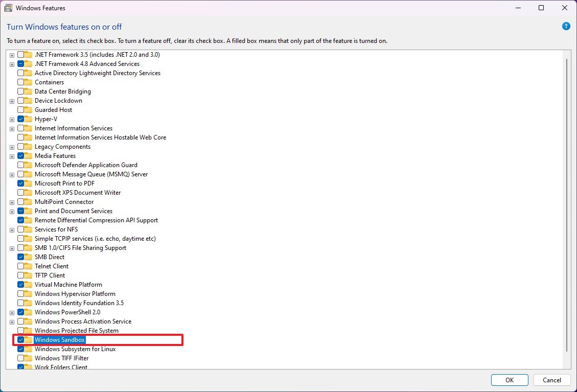Check Microsoft Defender Application Guard checkbox
The width and height of the screenshot is (577, 392).
20,165
